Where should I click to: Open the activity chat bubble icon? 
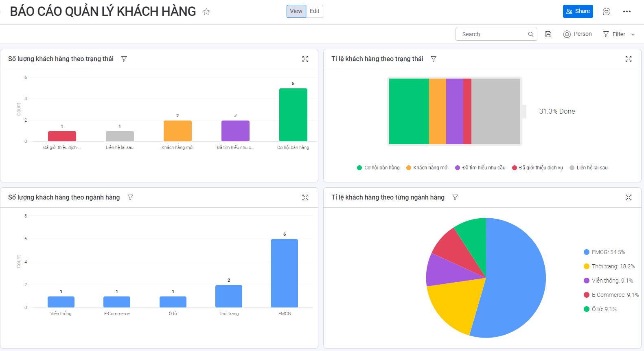[606, 11]
